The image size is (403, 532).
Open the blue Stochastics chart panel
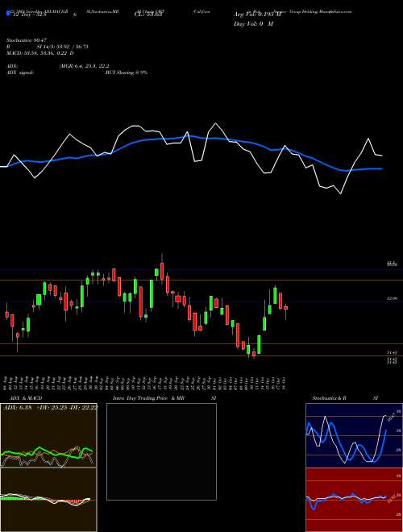354,435
